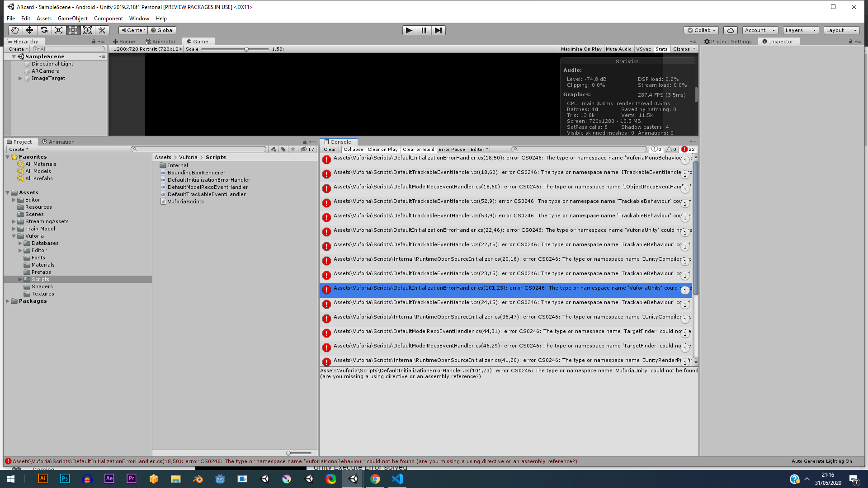Select the Rotate tool
Screen dimensions: 868x488
(x=44, y=30)
